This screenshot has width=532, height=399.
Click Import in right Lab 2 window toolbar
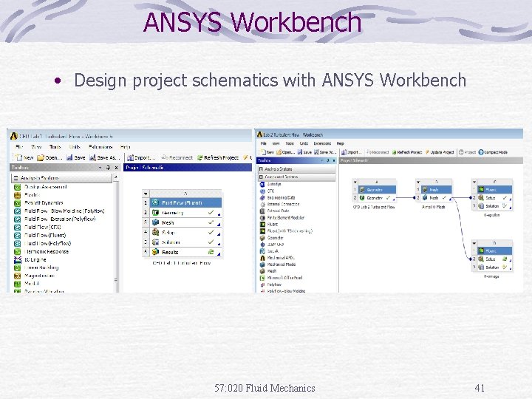(351, 152)
